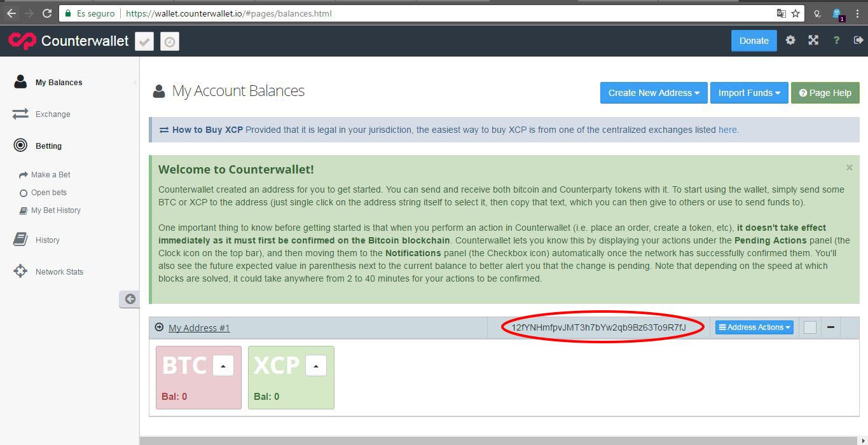Open the Notifications checkbox icon in top bar
The image size is (868, 445).
[x=144, y=42]
